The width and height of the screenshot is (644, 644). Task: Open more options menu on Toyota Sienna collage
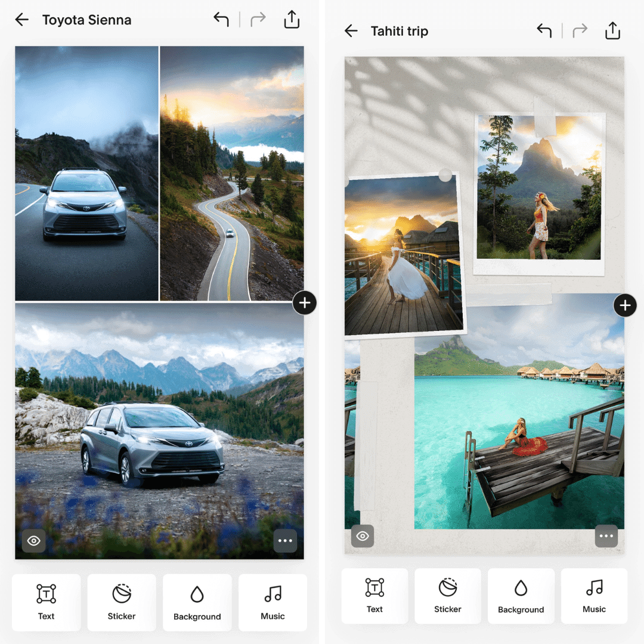pos(285,540)
